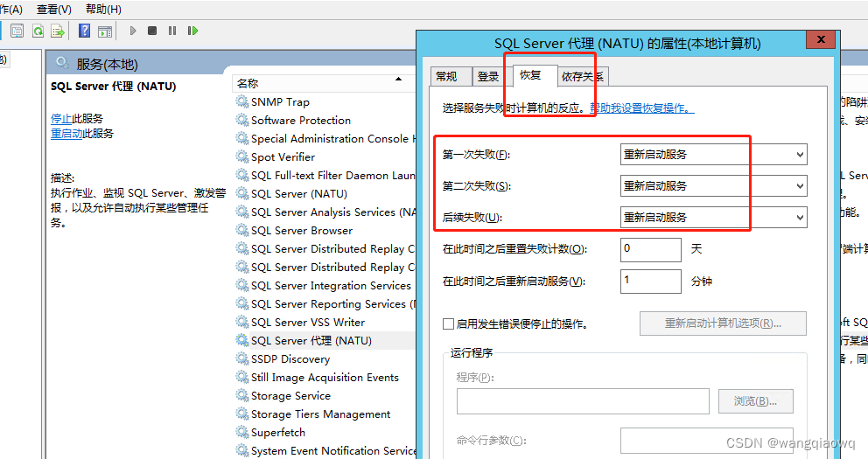Click gear icon of SQL Server Integration Services

(241, 285)
